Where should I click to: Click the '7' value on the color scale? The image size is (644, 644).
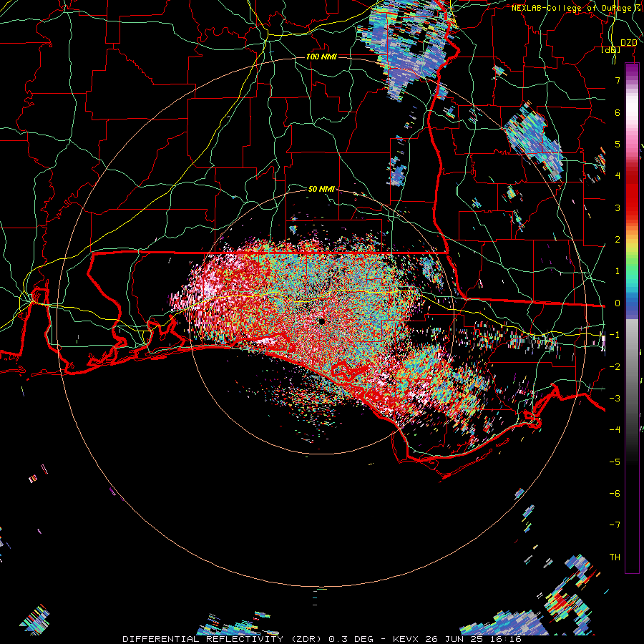pyautogui.click(x=618, y=80)
